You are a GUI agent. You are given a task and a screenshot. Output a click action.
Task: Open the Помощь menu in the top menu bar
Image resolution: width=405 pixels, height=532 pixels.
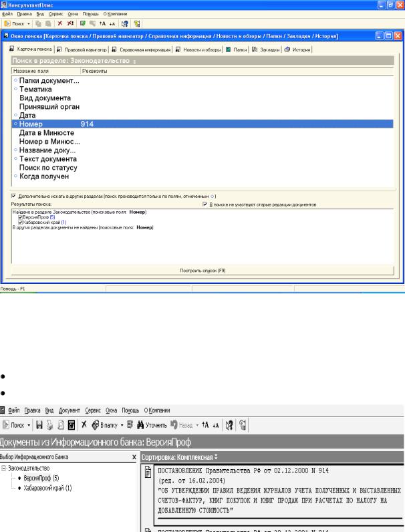click(x=91, y=14)
